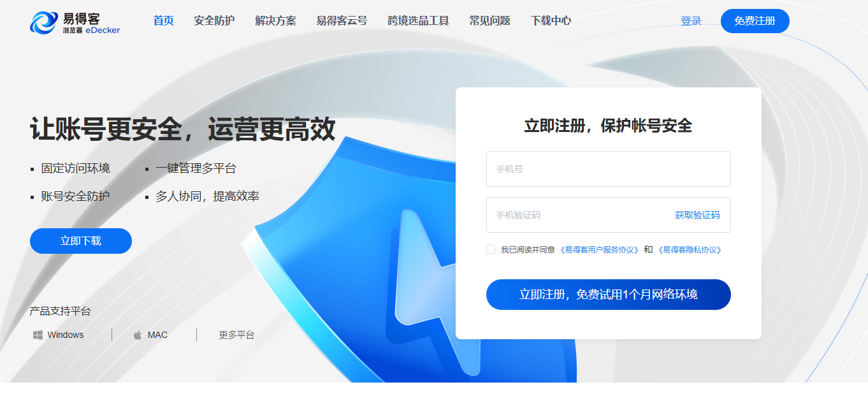
Task: Request code via 获取验证码
Action: click(697, 215)
